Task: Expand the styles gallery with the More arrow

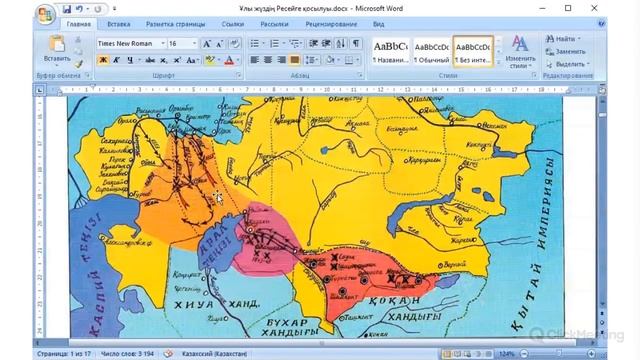Action: 498,62
